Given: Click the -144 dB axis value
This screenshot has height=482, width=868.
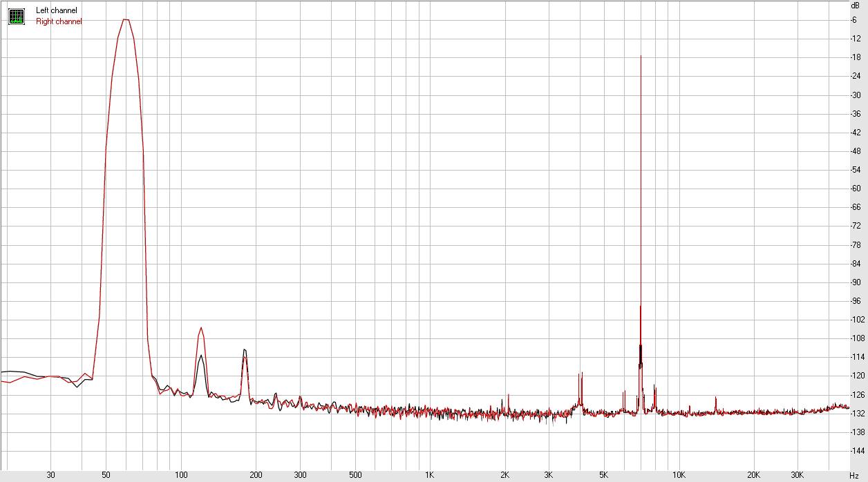Looking at the screenshot, I should coord(857,450).
